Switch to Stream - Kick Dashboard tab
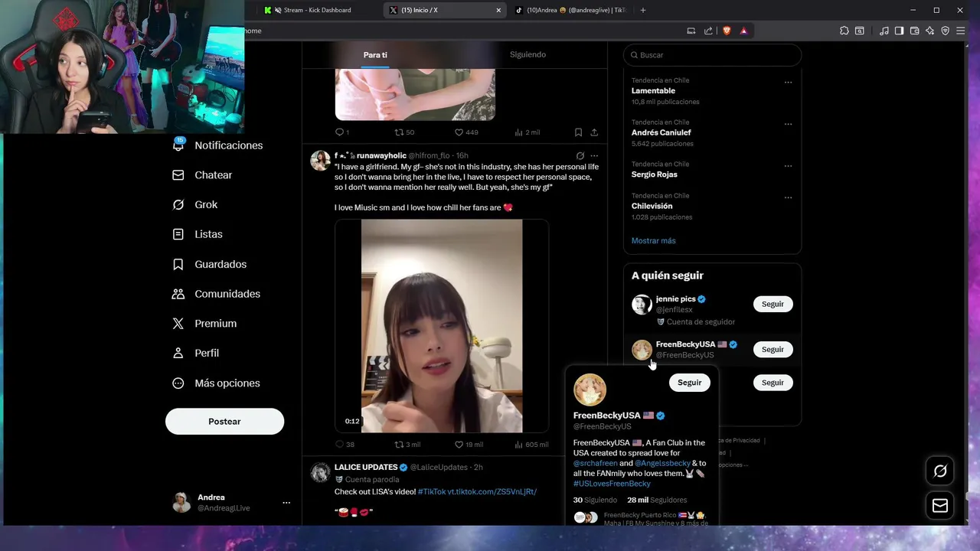The width and height of the screenshot is (980, 551). (x=317, y=10)
